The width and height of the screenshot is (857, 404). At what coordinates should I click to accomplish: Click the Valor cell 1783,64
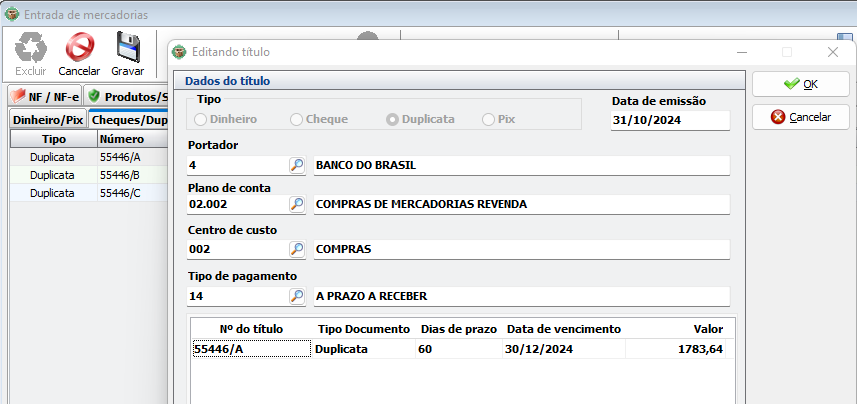click(x=675, y=349)
